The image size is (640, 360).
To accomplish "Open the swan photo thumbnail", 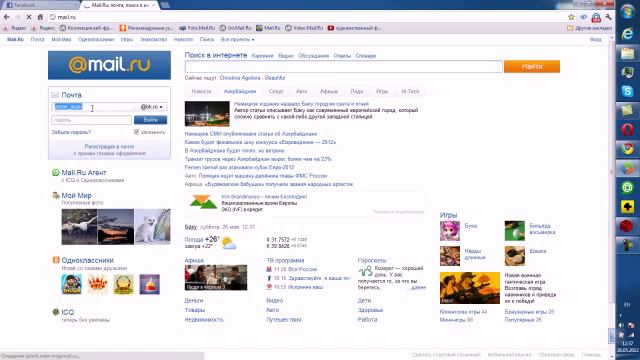I will 79,227.
